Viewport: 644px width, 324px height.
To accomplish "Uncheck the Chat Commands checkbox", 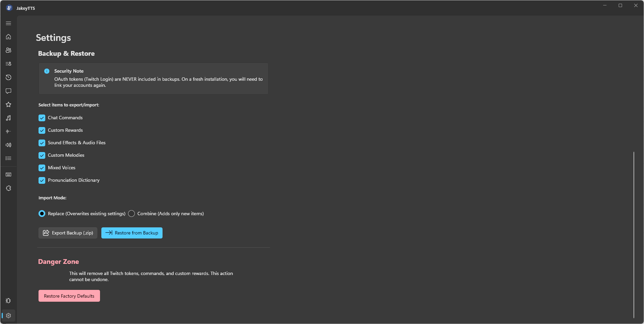I will (42, 118).
